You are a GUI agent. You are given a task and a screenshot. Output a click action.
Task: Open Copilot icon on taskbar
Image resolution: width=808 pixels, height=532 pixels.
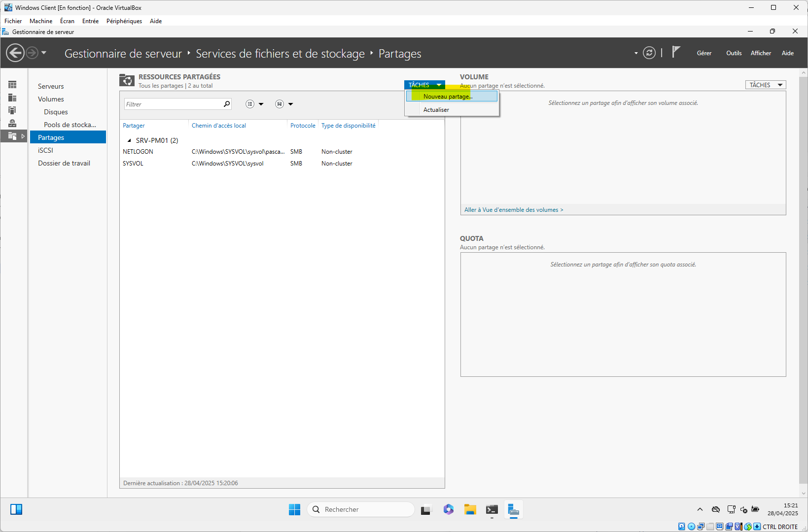(448, 509)
